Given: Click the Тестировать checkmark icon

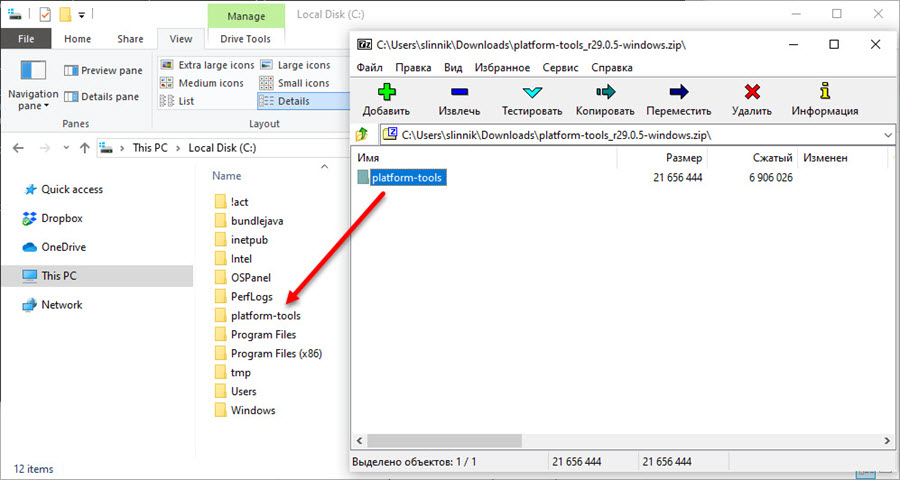Looking at the screenshot, I should tap(532, 92).
